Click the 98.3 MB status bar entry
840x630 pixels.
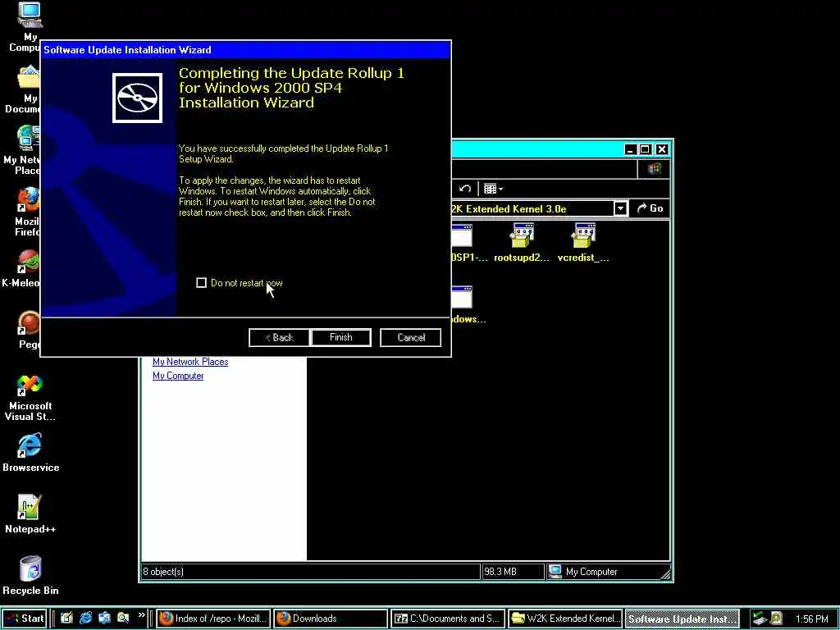click(x=513, y=572)
